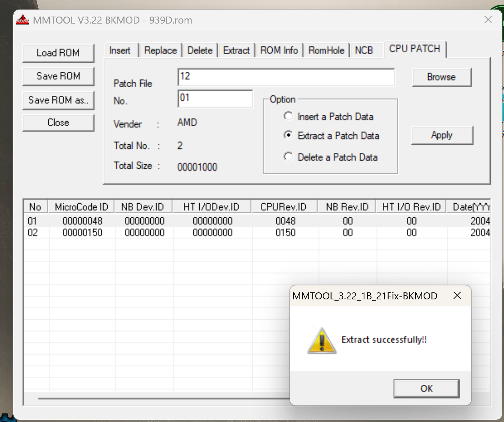Click the horizontal scrollbar of the table
This screenshot has width=504, height=422.
[x=164, y=398]
